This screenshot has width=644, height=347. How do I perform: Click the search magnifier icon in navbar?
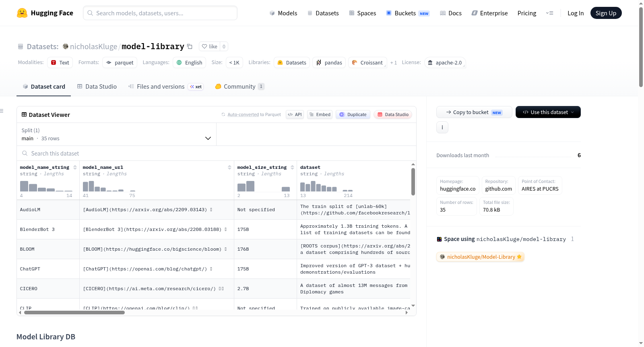point(90,13)
